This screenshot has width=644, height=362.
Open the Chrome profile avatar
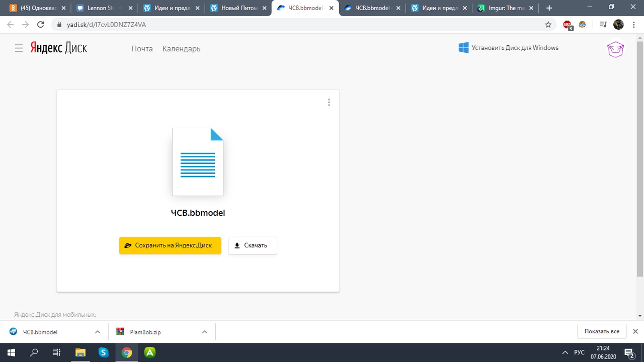coord(618,24)
